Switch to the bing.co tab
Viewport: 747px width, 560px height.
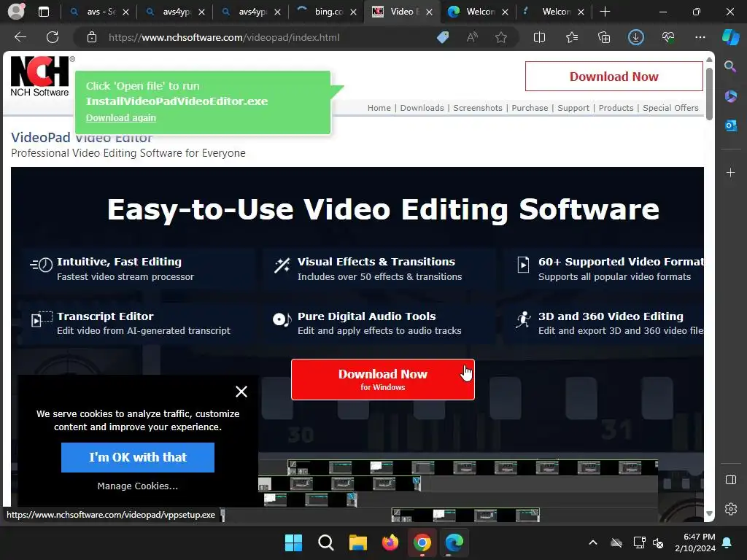328,12
